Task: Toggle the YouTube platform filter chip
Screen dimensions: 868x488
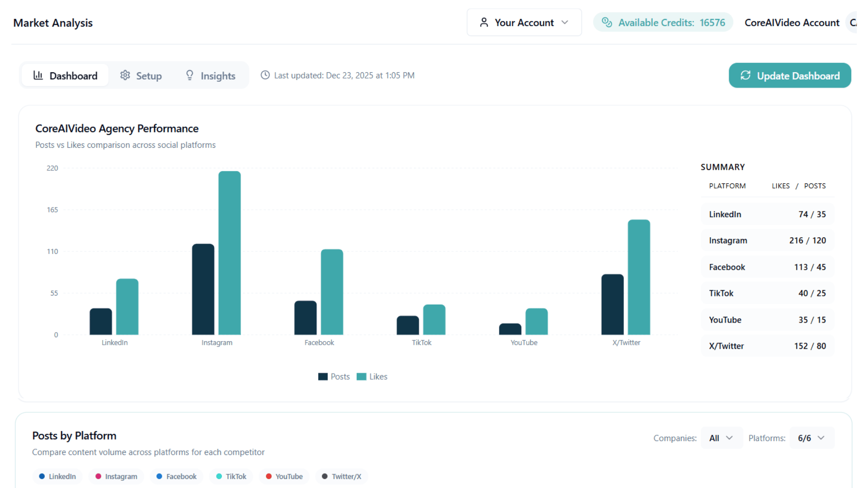Action: point(284,476)
